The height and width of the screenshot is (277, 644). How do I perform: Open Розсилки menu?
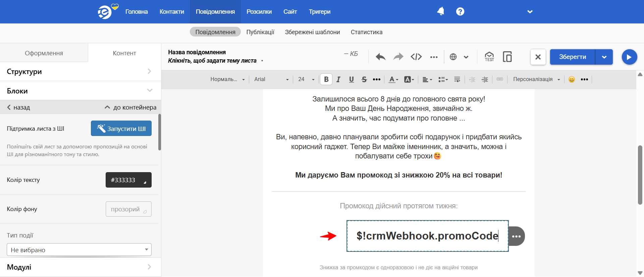point(259,12)
